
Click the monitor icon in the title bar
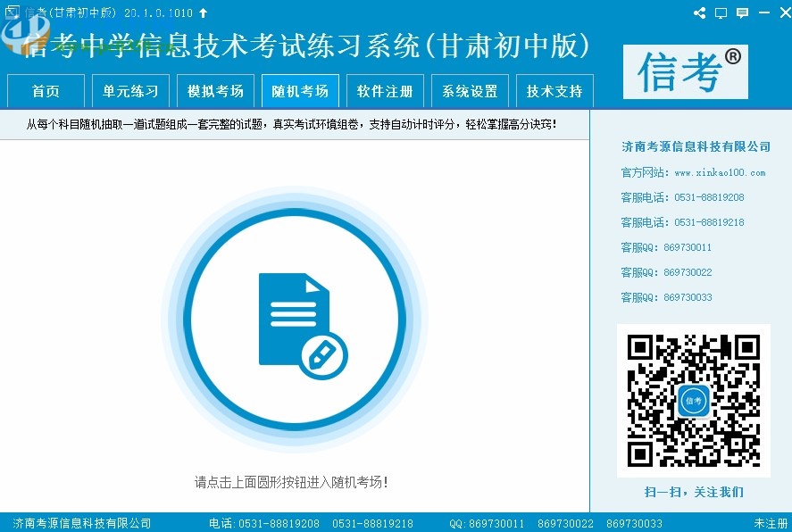click(x=721, y=12)
